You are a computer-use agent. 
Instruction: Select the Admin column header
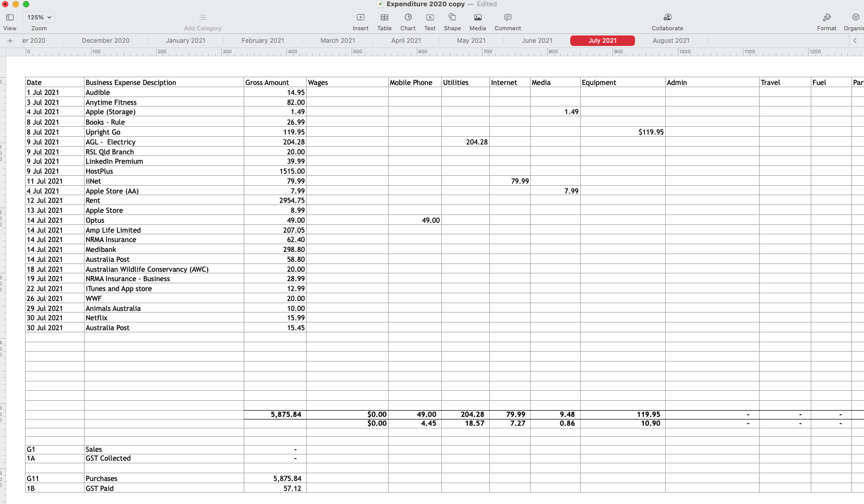point(712,82)
